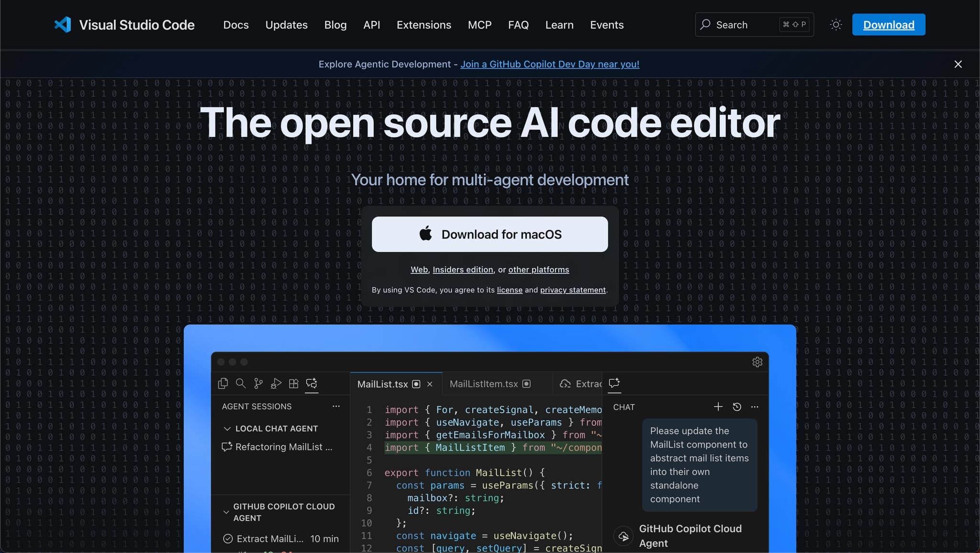
Task: Open the Docs menu item
Action: pos(236,24)
